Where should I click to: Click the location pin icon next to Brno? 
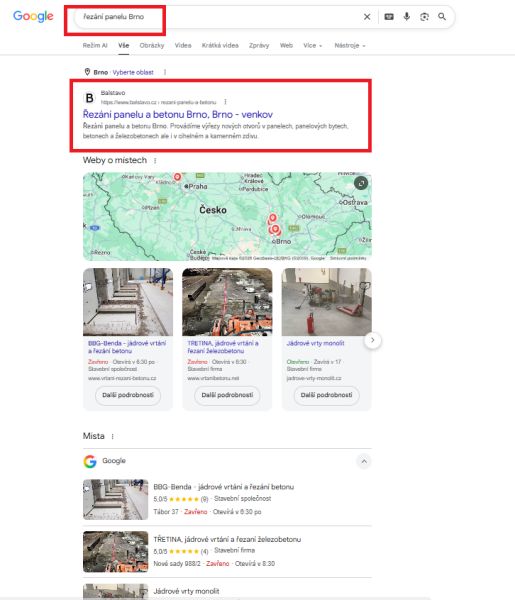(87, 72)
